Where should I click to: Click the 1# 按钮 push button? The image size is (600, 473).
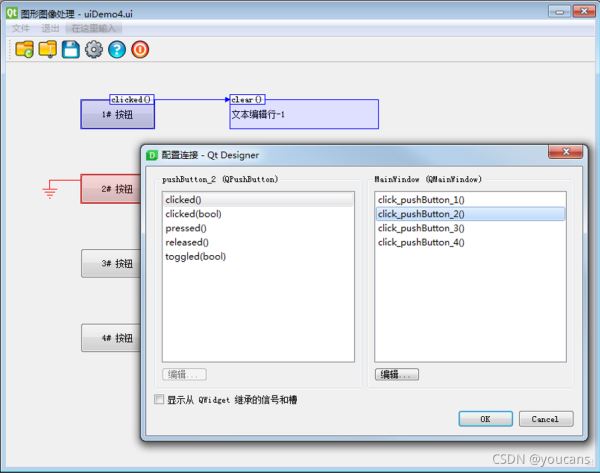pyautogui.click(x=117, y=114)
